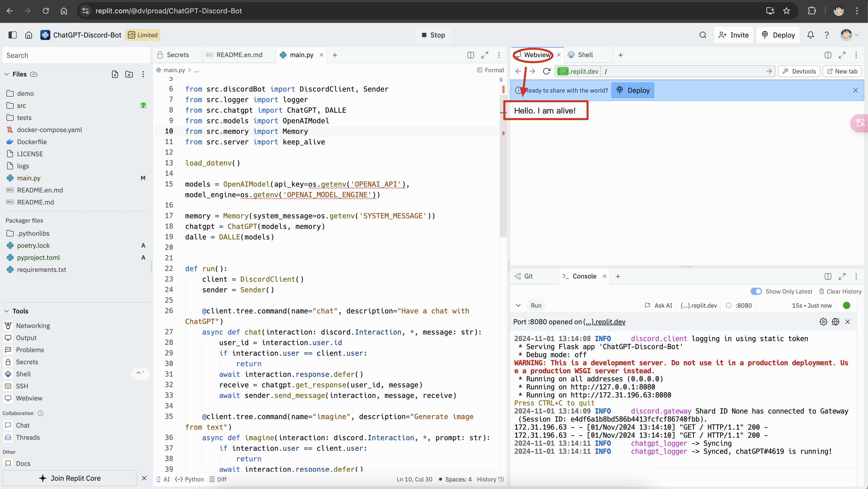Image resolution: width=868 pixels, height=489 pixels.
Task: Switch to the Secrets editor tab
Action: point(178,55)
